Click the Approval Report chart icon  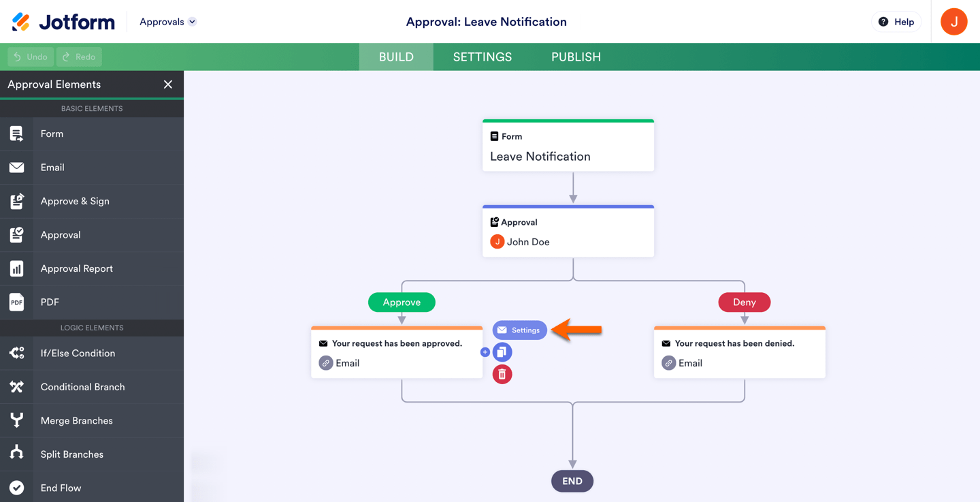point(17,269)
